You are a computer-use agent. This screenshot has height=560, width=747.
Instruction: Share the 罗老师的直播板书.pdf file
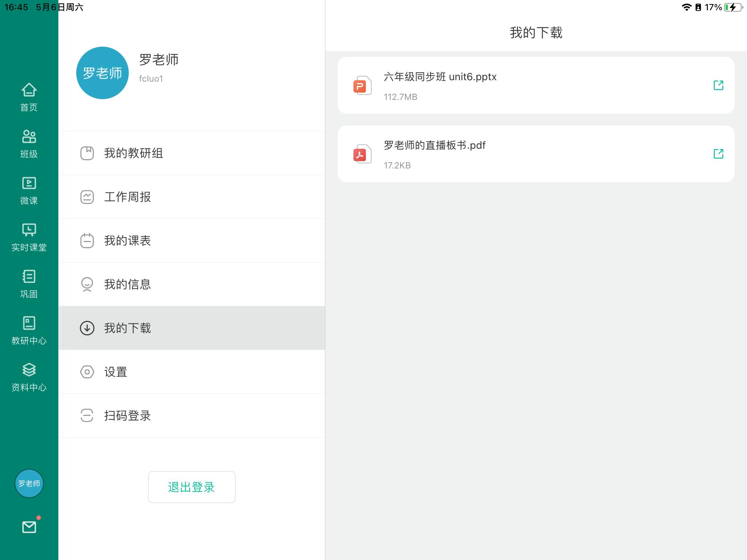point(719,154)
